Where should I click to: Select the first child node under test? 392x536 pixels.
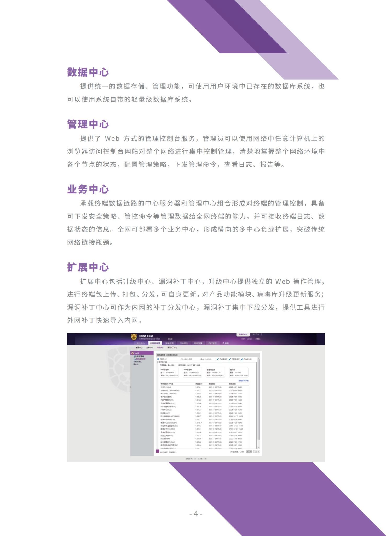[139, 356]
